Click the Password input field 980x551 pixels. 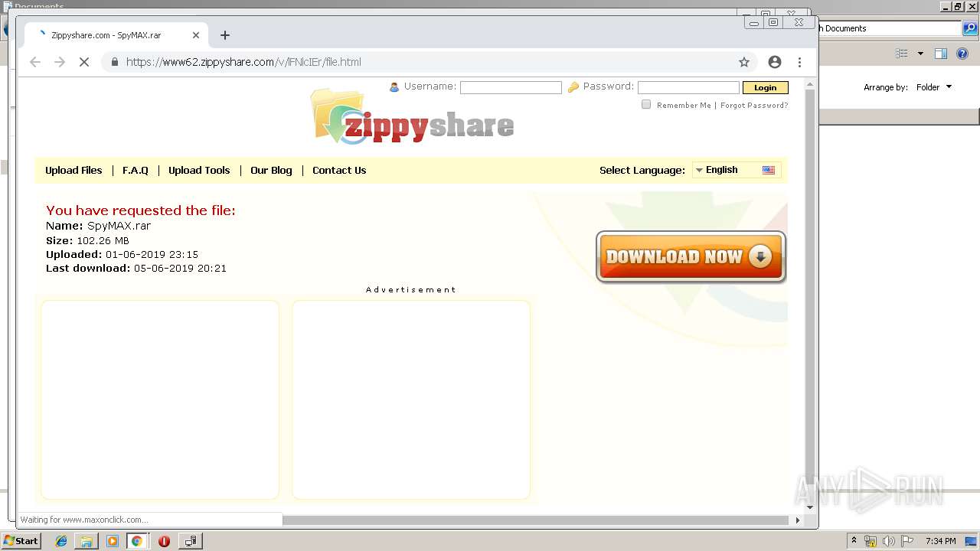[688, 87]
